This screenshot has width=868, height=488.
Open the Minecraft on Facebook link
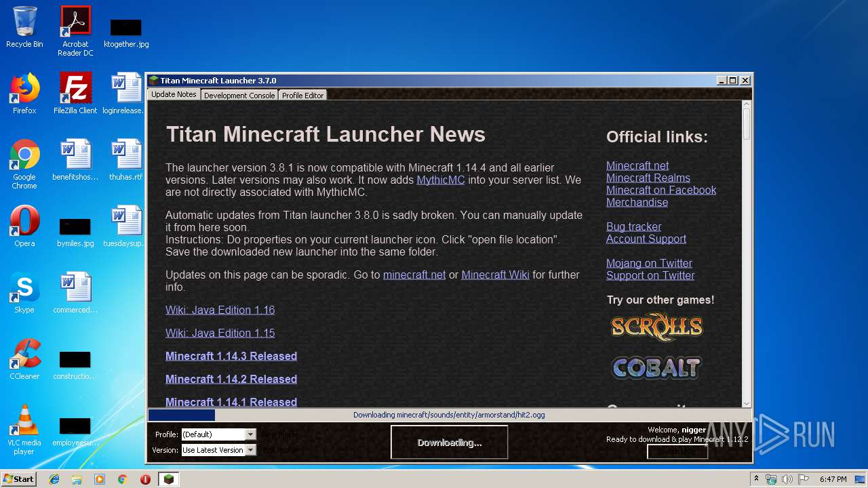661,190
